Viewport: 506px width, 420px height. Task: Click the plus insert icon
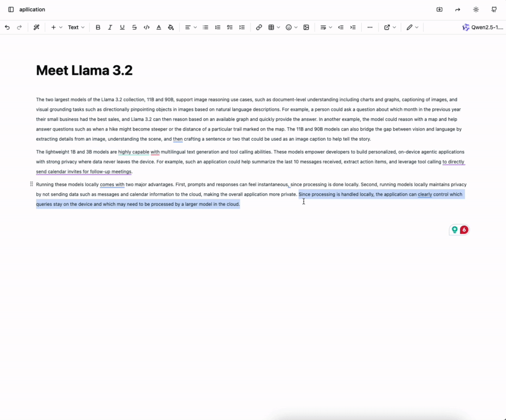pos(53,27)
